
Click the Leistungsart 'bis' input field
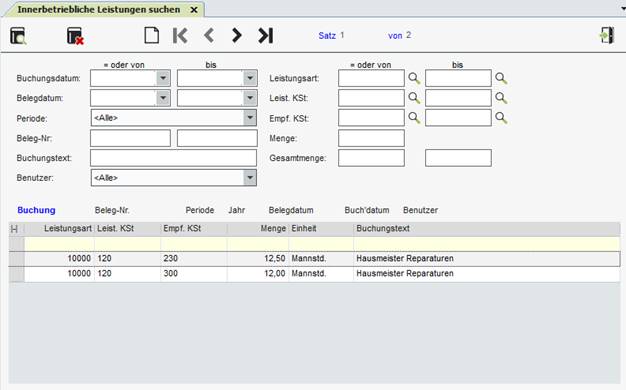[458, 78]
